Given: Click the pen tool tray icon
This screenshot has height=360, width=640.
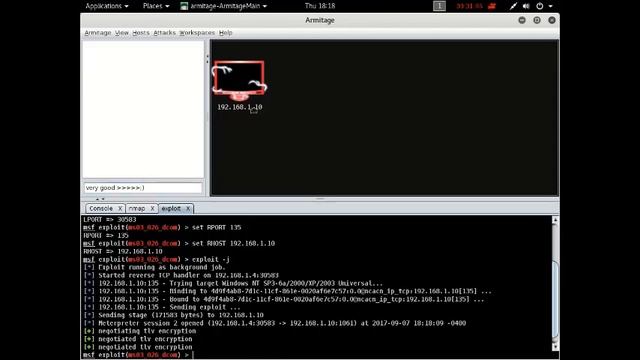Looking at the screenshot, I should tap(513, 6).
